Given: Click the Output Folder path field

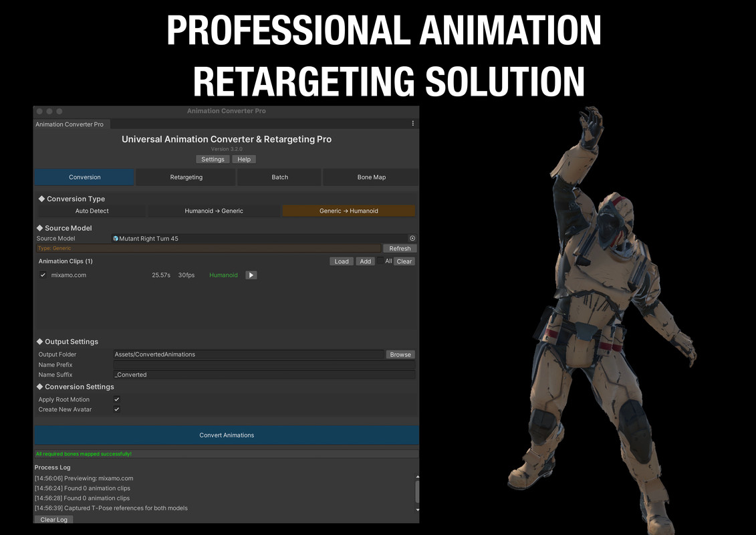Looking at the screenshot, I should [248, 354].
